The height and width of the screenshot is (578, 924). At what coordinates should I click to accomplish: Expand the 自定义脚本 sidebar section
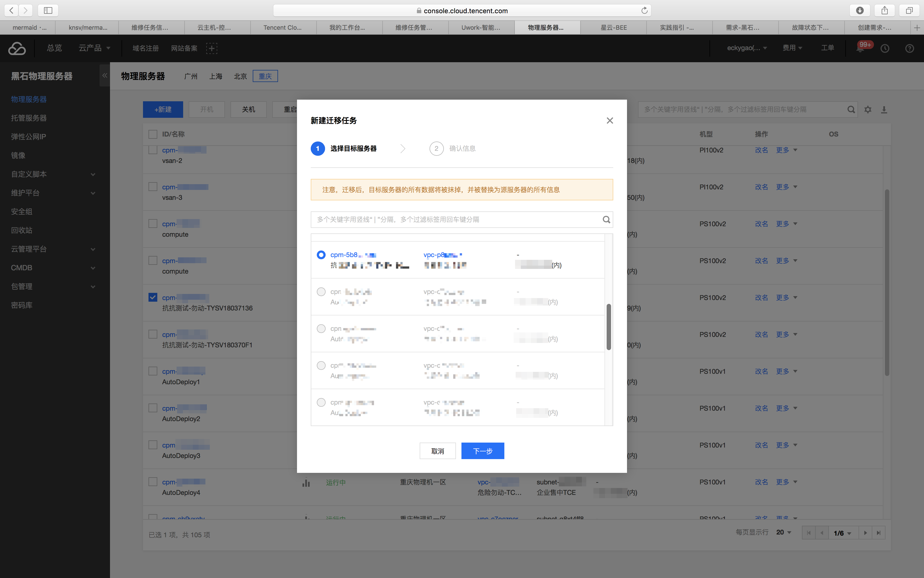53,174
